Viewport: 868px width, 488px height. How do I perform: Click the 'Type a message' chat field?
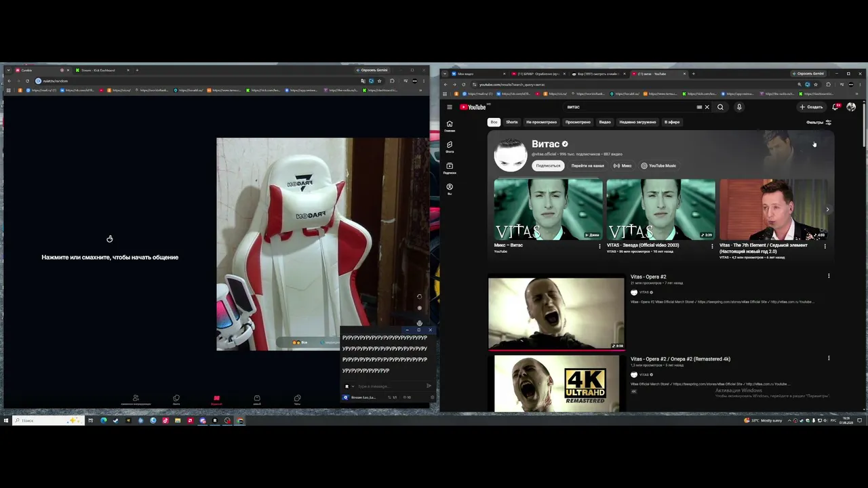point(390,386)
